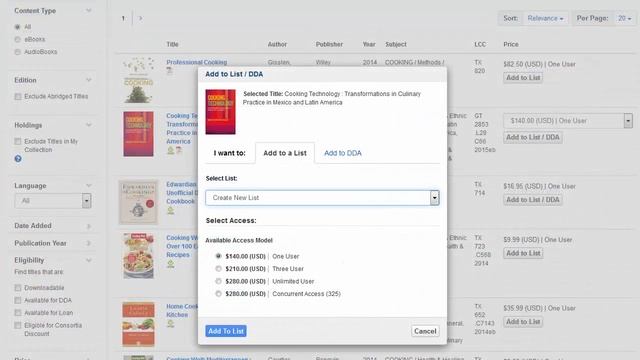Collapse the Holdings filter section

(x=89, y=125)
